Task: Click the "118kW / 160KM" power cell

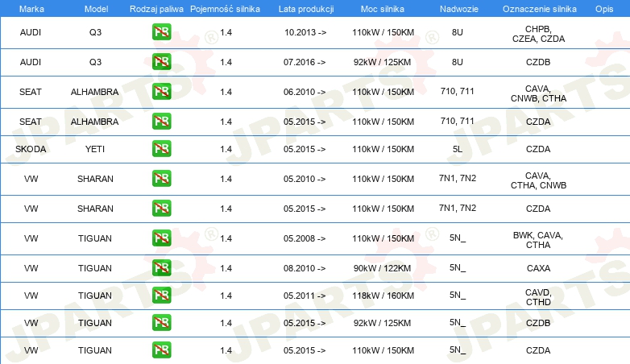Action: [x=383, y=296]
